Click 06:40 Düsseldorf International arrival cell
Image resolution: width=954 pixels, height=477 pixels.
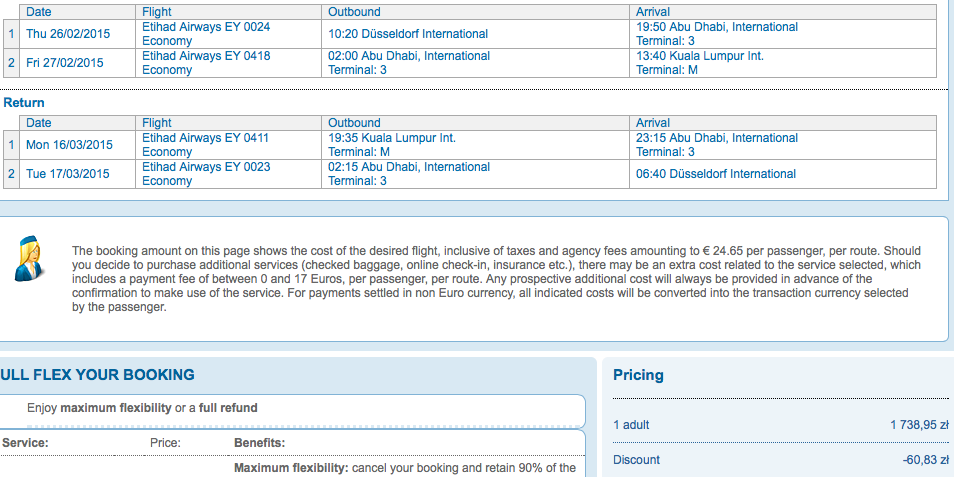point(782,174)
